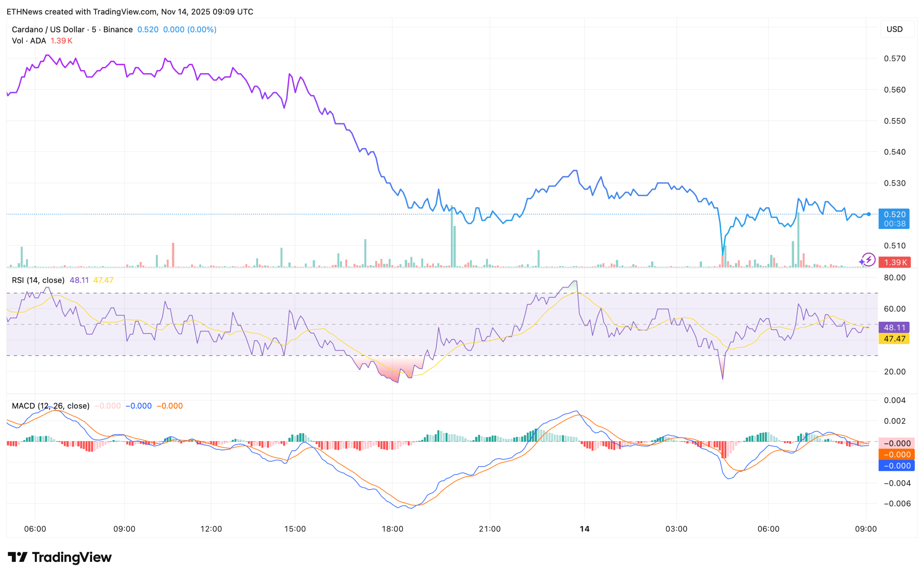Viewport: 924px width, 577px height.
Task: Select the MACD (12, 26, close) indicator title
Action: (x=50, y=405)
